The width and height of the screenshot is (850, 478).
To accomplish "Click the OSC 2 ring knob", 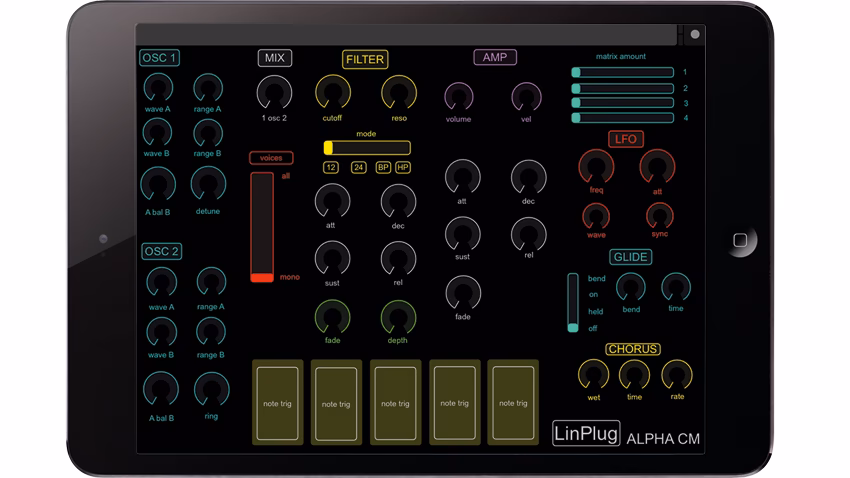I will pyautogui.click(x=210, y=388).
